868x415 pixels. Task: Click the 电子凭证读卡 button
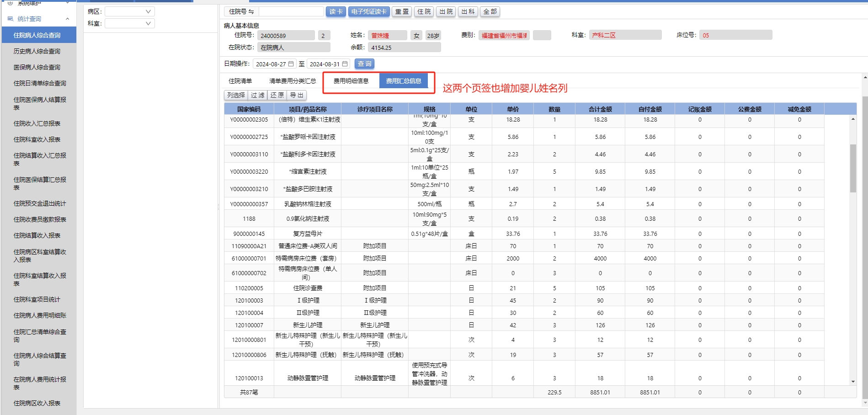369,11
